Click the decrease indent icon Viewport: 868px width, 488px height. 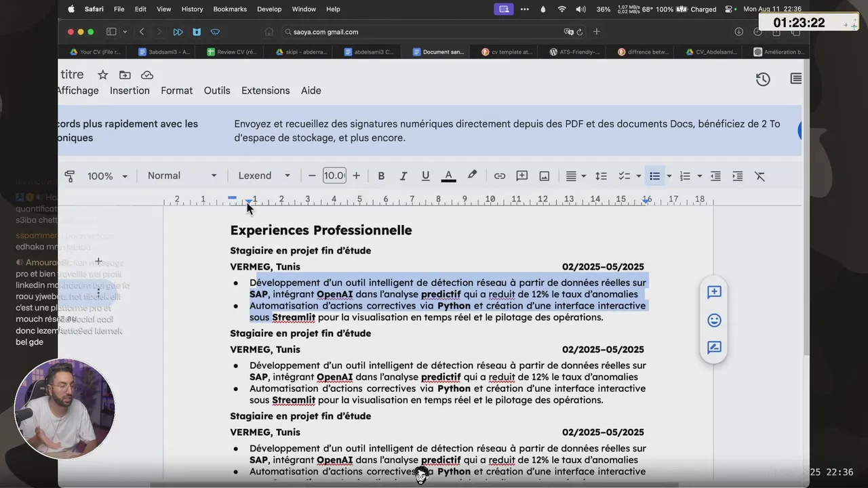(x=715, y=176)
